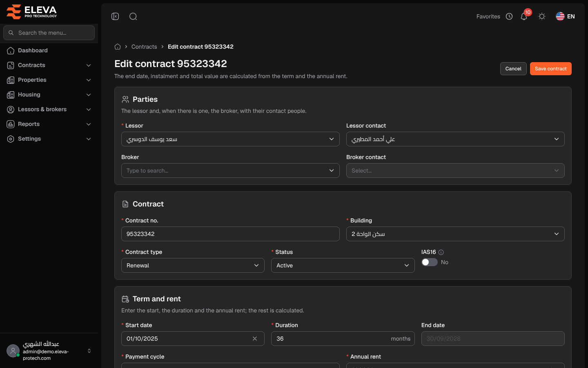Open notifications bell with 10 badge
Screen dimensions: 588x368
(x=524, y=16)
